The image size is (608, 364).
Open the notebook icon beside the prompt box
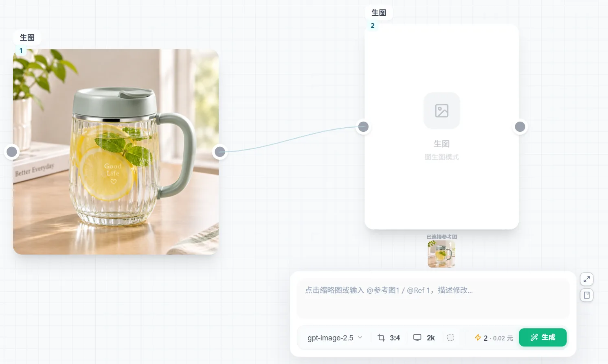coord(587,295)
